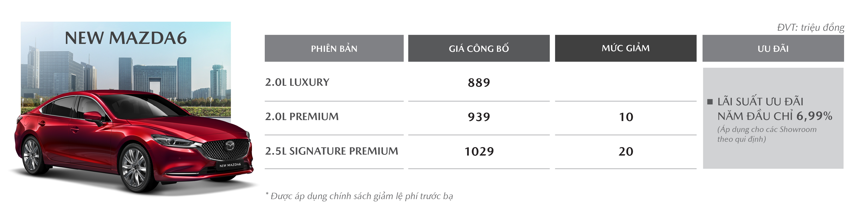The image size is (868, 211).
Task: Click the GIÁ CÔNG BỐ column header
Action: [479, 48]
